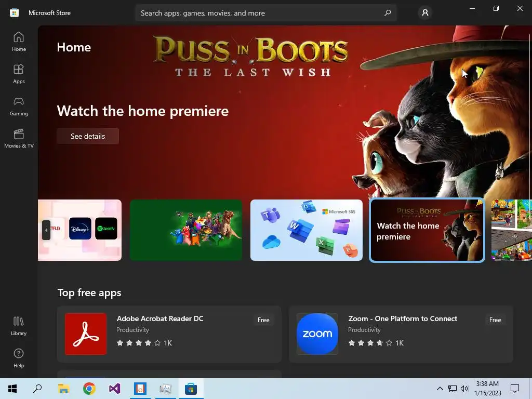Show hidden system tray icons
Image resolution: width=532 pixels, height=399 pixels.
(440, 389)
